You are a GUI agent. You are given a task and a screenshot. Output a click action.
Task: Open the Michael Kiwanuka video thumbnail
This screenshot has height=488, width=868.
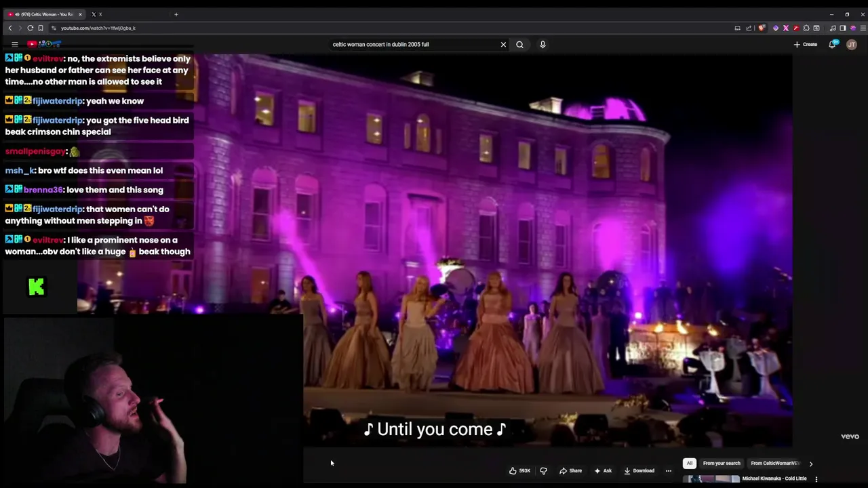coord(711,479)
